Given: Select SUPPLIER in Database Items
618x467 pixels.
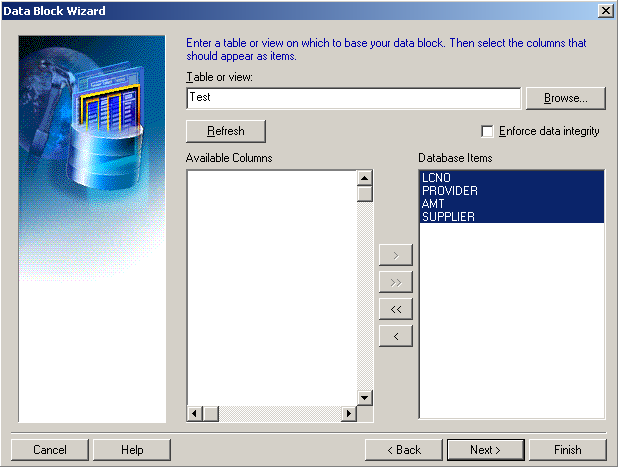Looking at the screenshot, I should [x=512, y=217].
